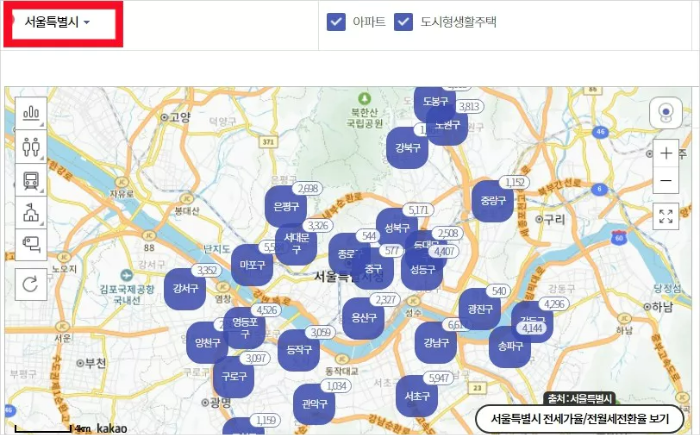The height and width of the screenshot is (435, 700).
Task: Click the 5,947 count badge
Action: coord(438,378)
